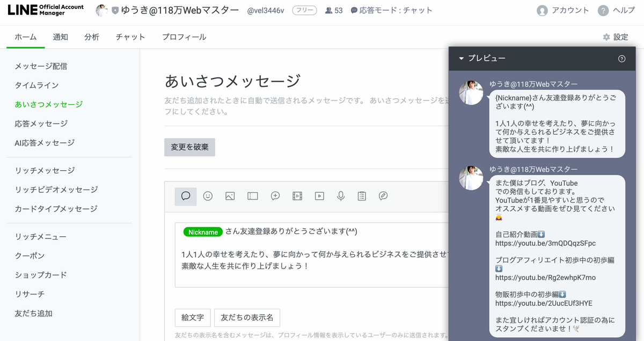This screenshot has height=341, width=644.
Task: Select リッチメッセージ in sidebar
Action: [45, 170]
